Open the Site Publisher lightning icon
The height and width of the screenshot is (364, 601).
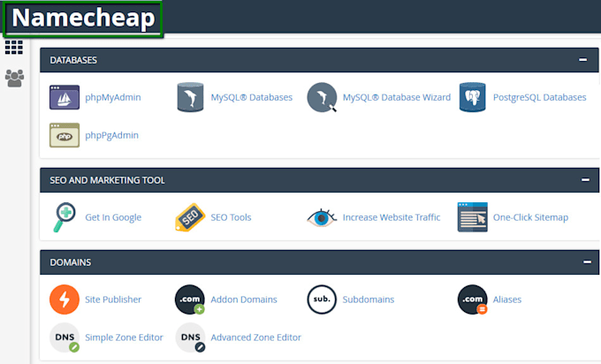[x=65, y=300]
